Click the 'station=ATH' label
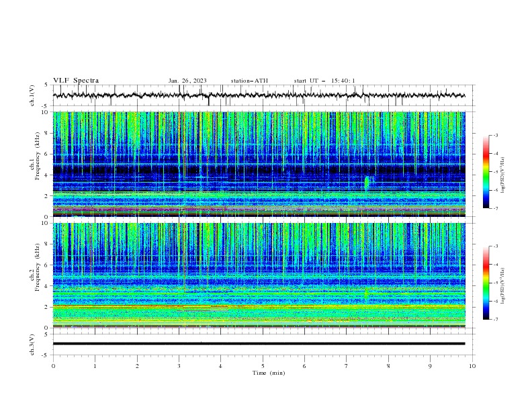Image resolution: width=532 pixels, height=411 pixels. (249, 81)
